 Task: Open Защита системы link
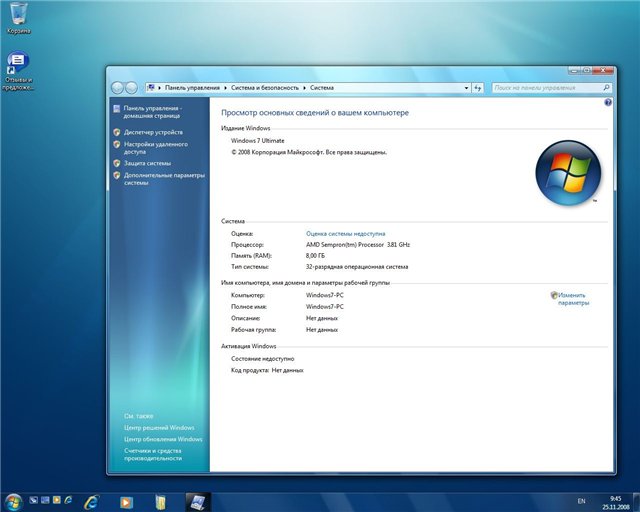147,163
